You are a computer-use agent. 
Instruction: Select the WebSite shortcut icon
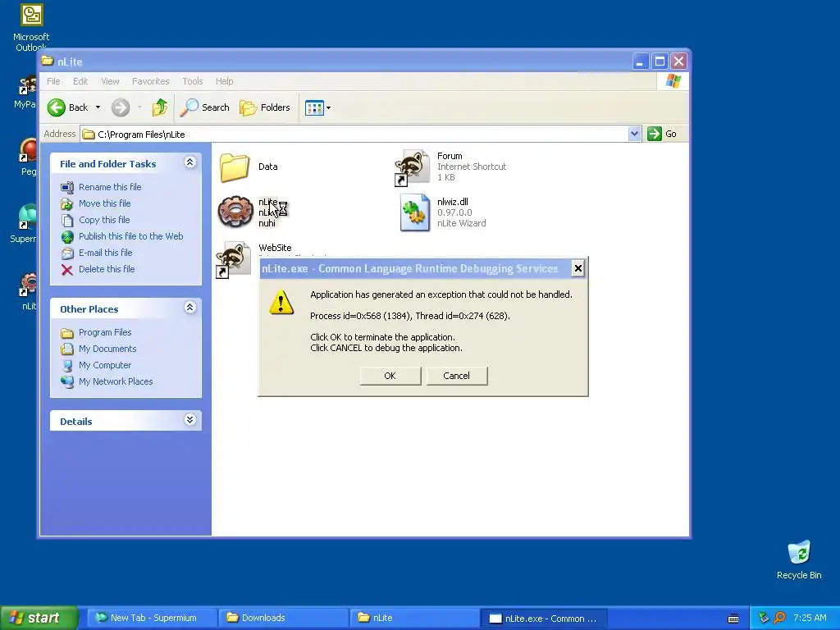click(234, 259)
